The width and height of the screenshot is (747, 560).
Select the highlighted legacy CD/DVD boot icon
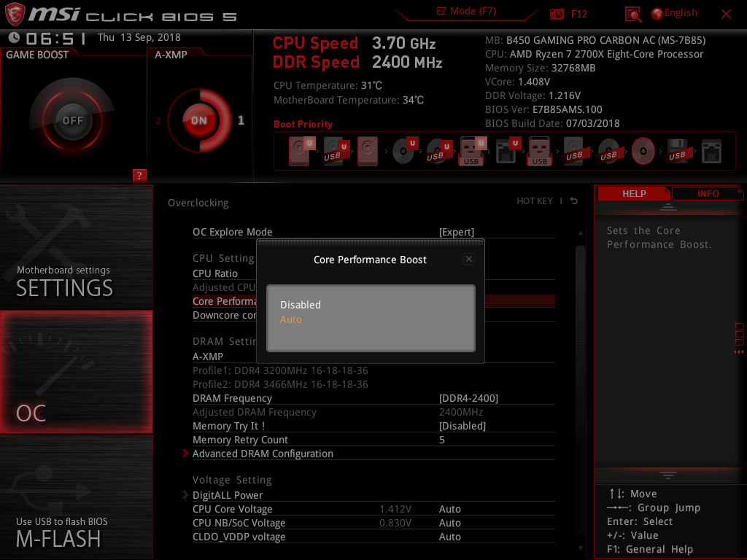tap(643, 151)
